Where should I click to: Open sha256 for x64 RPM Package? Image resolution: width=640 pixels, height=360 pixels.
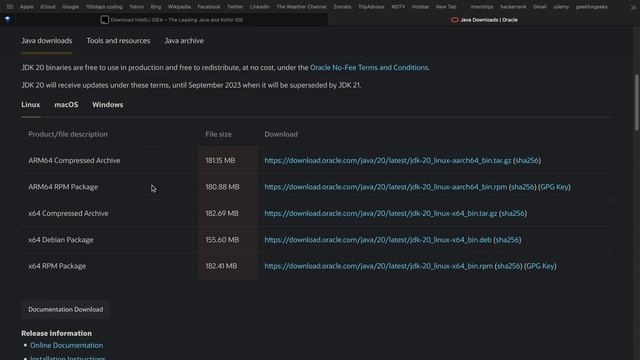click(509, 266)
